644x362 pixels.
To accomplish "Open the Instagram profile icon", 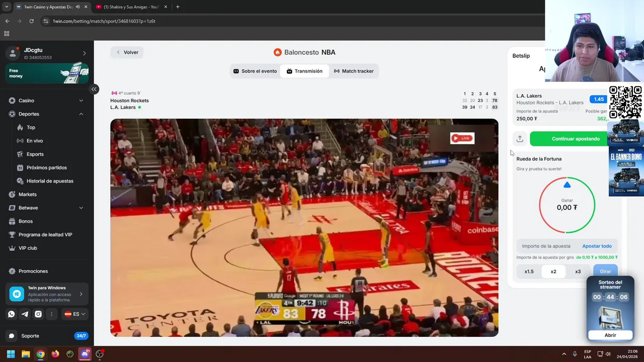I will 38,314.
